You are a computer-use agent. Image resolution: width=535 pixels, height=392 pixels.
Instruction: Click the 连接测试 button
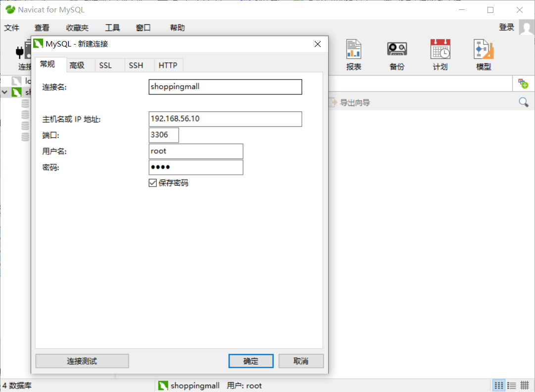click(82, 361)
